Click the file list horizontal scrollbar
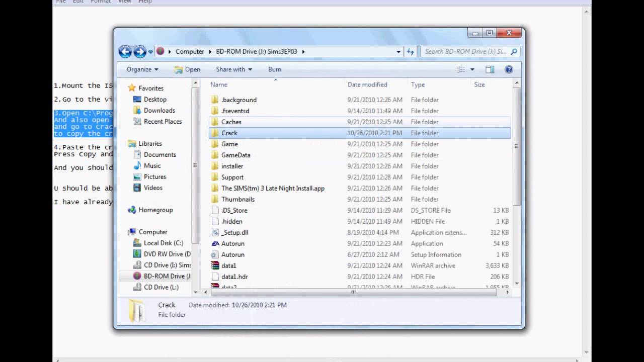The width and height of the screenshot is (644, 362). pyautogui.click(x=353, y=292)
